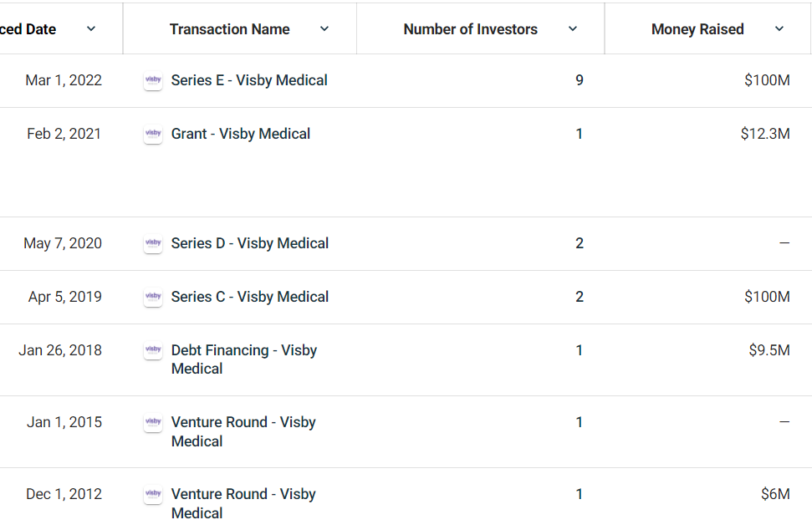Open Series C - Visby Medical link
The height and width of the screenshot is (530, 812).
point(249,297)
